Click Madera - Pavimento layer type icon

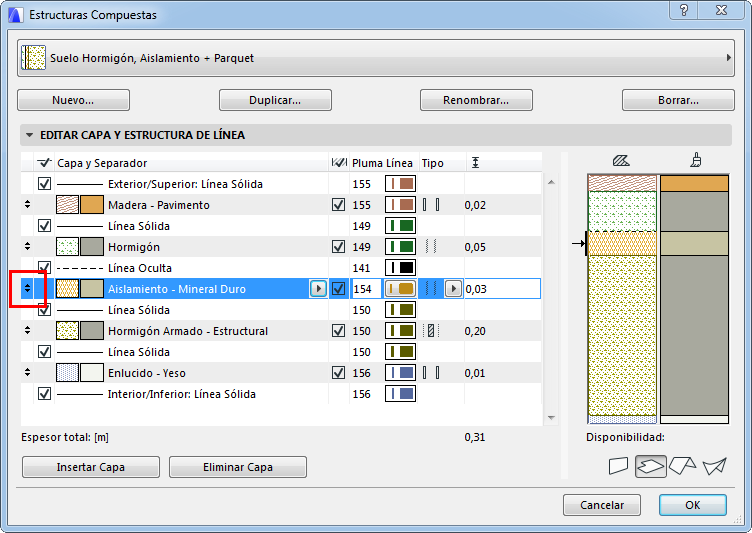[431, 205]
